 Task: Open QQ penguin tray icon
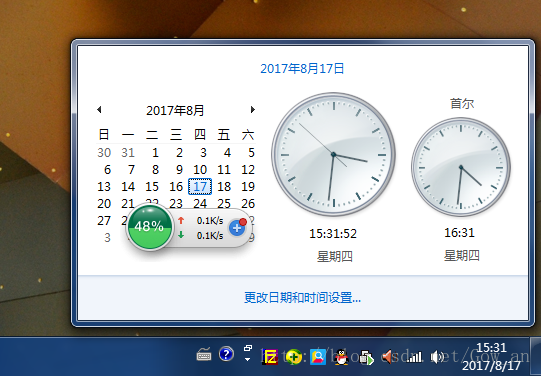click(342, 357)
